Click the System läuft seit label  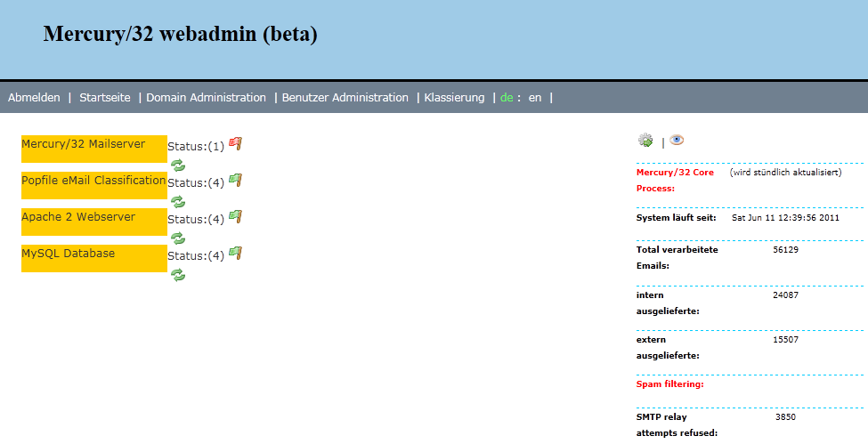pyautogui.click(x=677, y=218)
